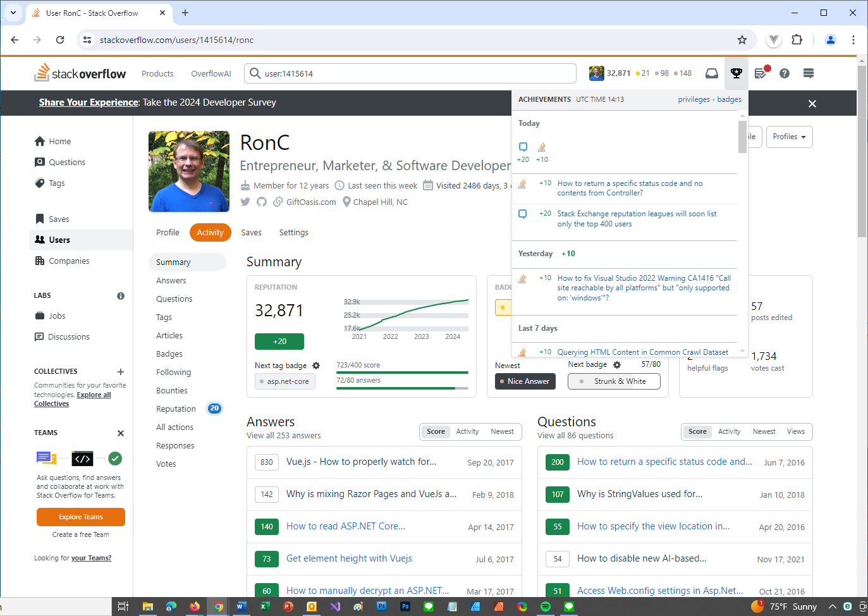868x616 pixels.
Task: Click the achievements panel scrollbar
Action: coord(742,137)
